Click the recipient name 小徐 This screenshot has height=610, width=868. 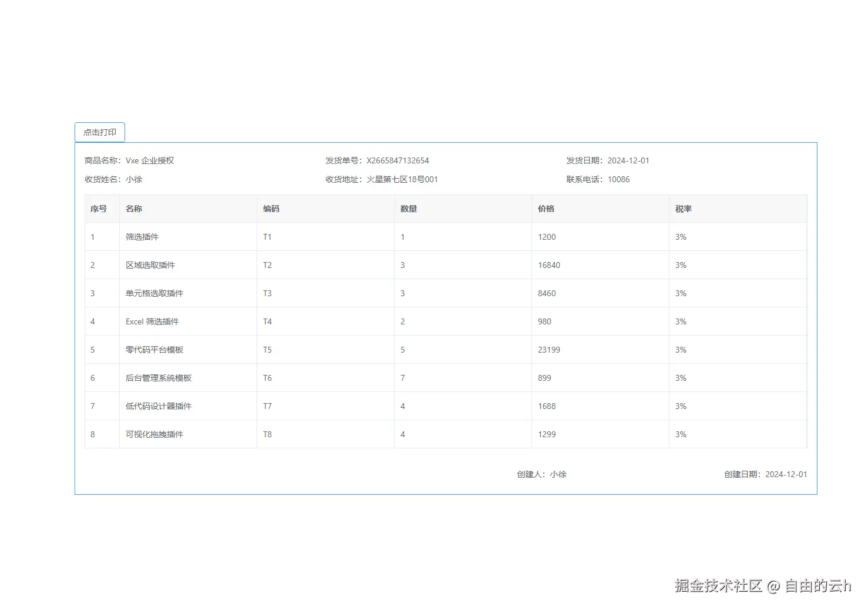tap(133, 179)
